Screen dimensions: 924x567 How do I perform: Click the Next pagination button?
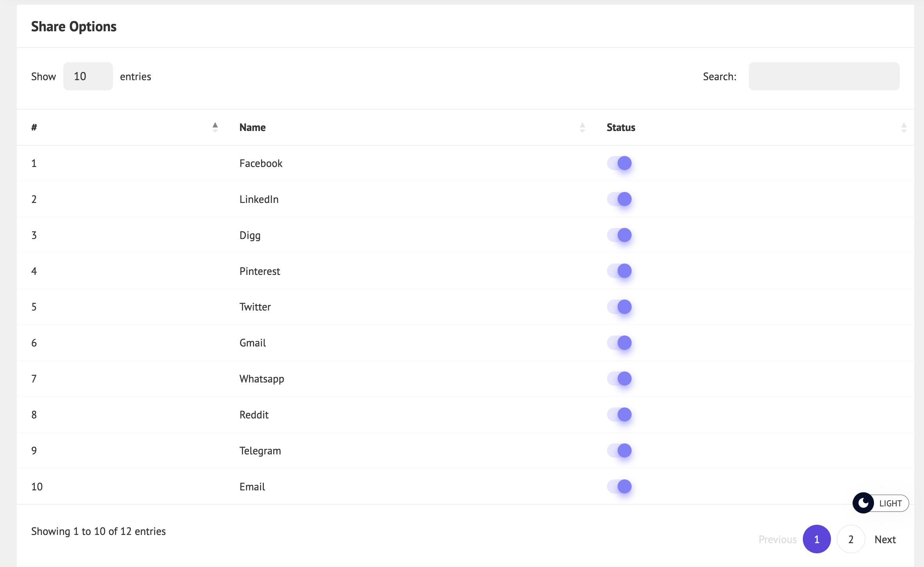(886, 539)
